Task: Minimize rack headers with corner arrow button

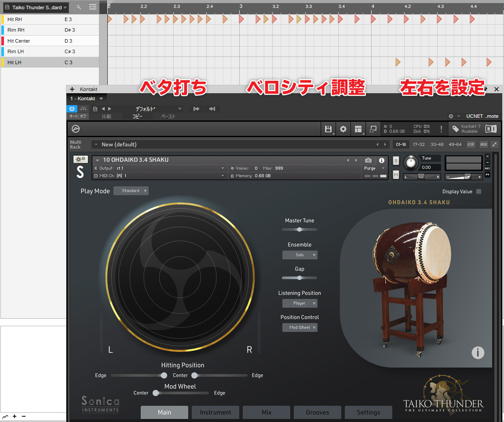Action: 495,145
